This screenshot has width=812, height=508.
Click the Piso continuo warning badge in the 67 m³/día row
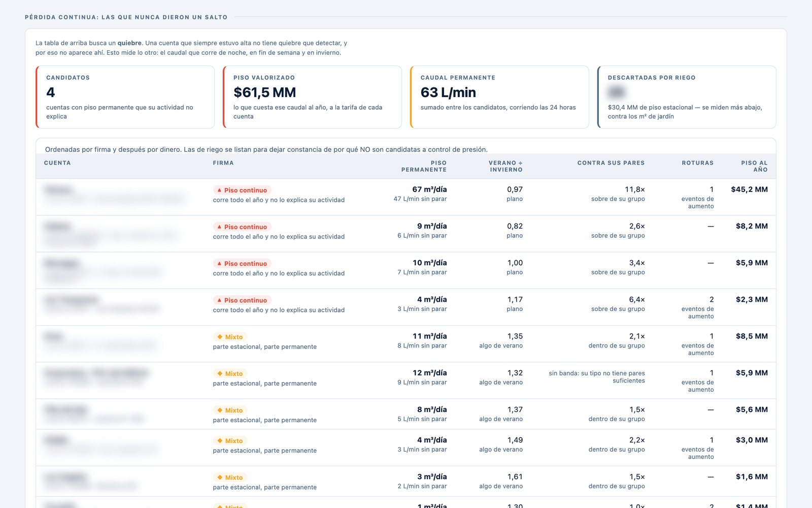click(243, 190)
